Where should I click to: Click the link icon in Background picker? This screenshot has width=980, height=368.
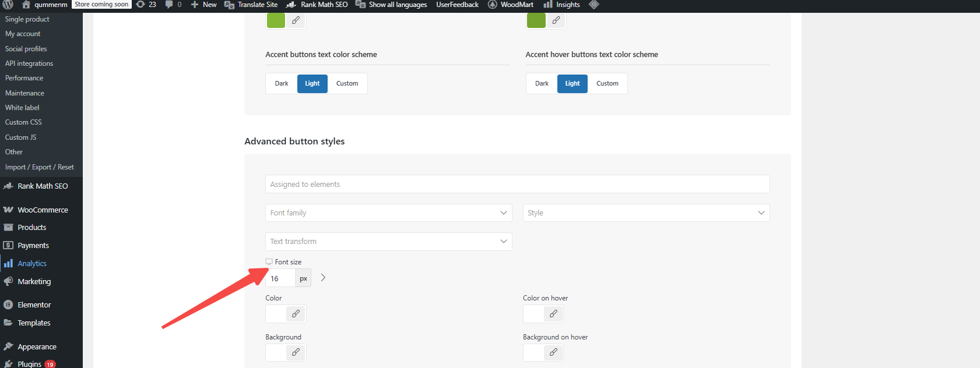(x=296, y=352)
